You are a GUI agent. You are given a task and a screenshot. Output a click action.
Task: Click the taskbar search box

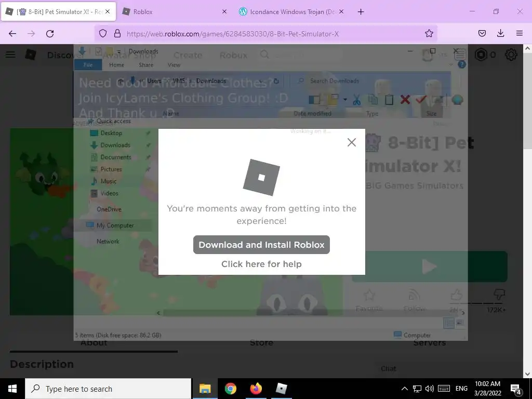pyautogui.click(x=108, y=389)
